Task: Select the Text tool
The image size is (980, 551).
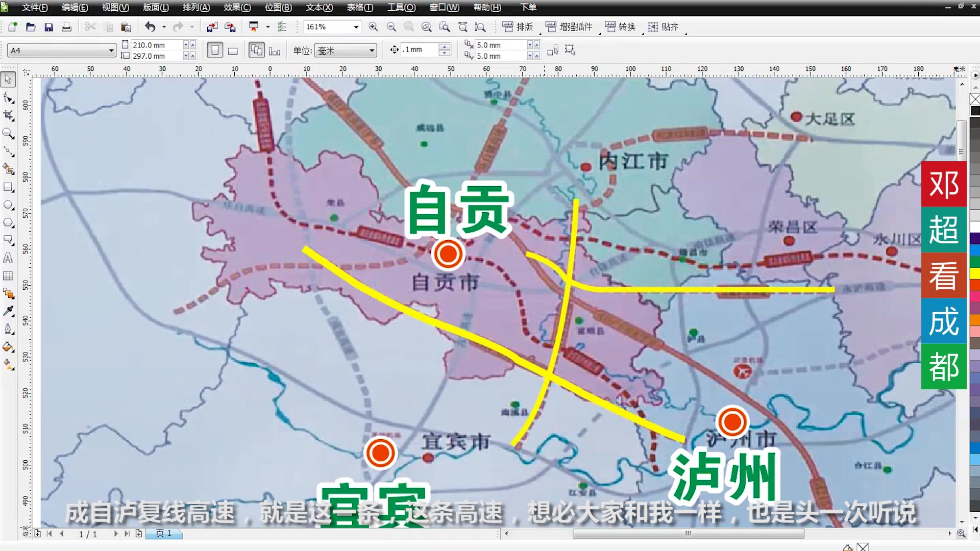Action: pos(8,258)
